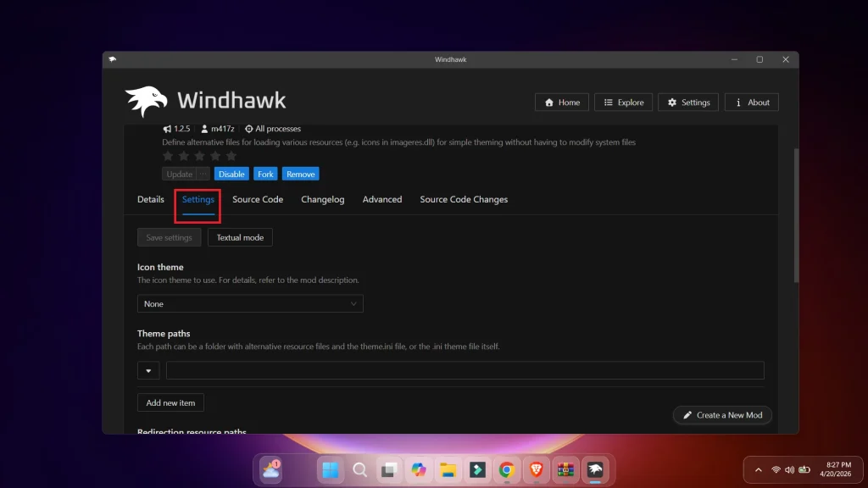
Task: Expand the Theme paths entry options arrow
Action: [x=148, y=370]
